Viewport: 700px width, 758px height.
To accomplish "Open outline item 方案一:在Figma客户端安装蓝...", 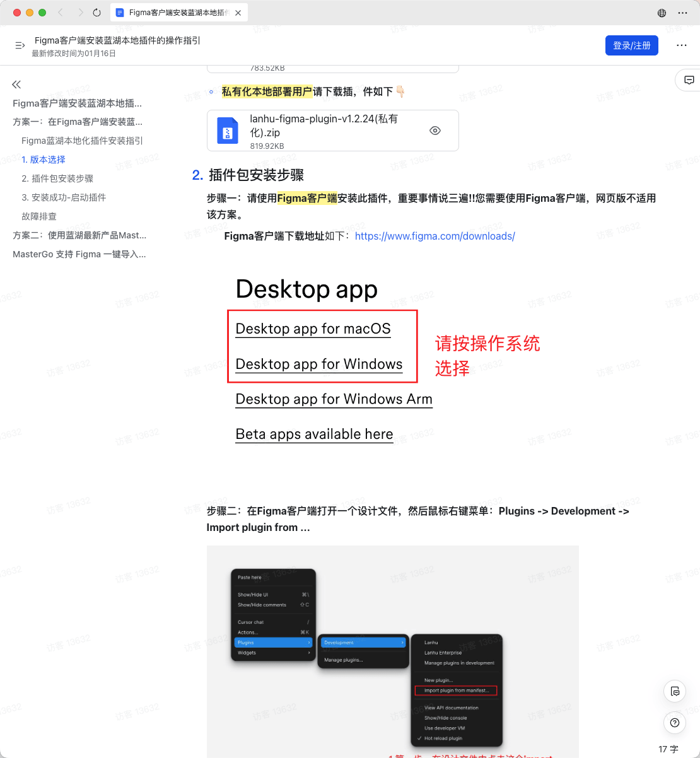I will [x=78, y=122].
